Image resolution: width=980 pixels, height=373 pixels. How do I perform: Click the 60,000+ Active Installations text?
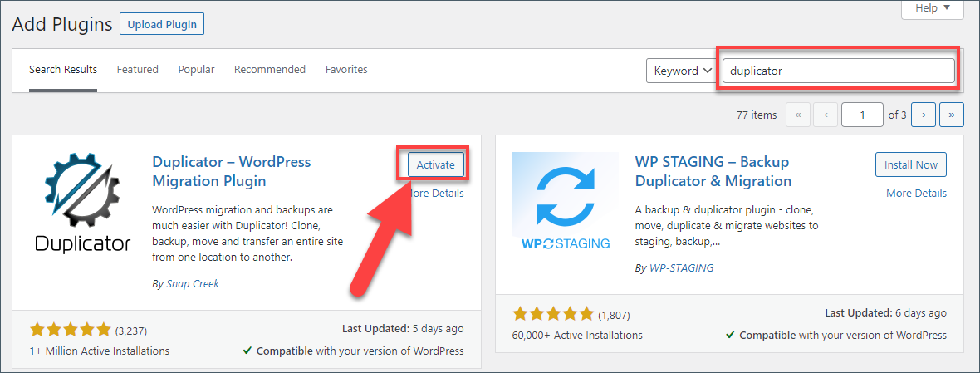[577, 335]
